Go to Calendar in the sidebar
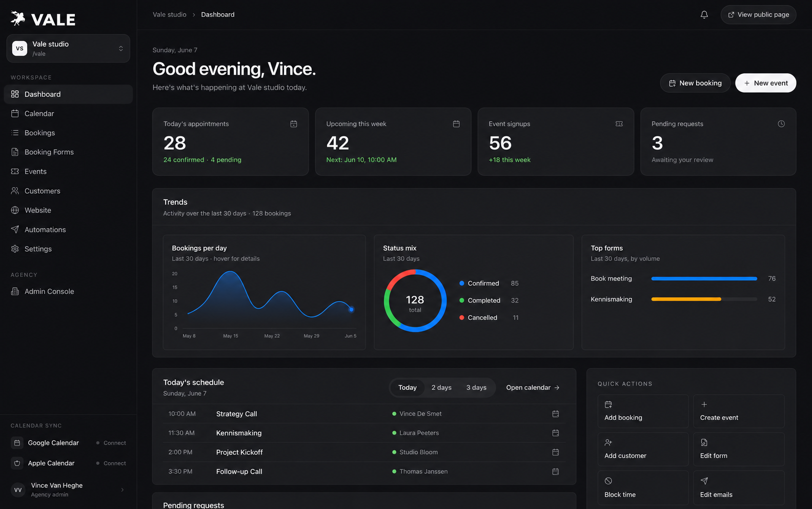 (68, 114)
